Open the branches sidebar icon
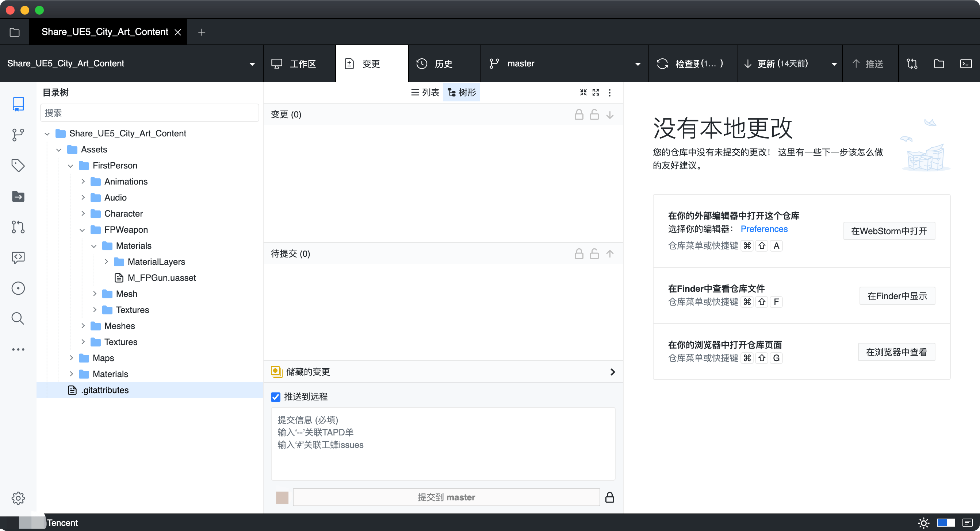980x531 pixels. click(18, 135)
